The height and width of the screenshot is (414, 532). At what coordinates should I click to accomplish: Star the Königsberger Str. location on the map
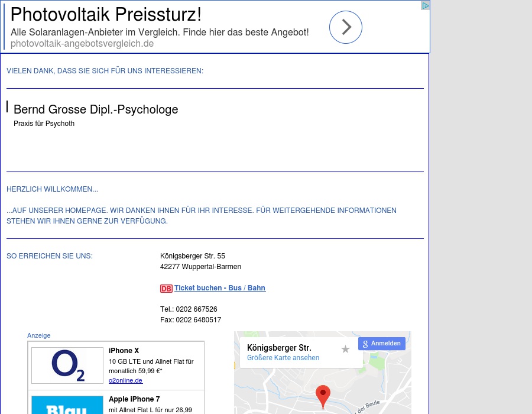[x=345, y=349]
